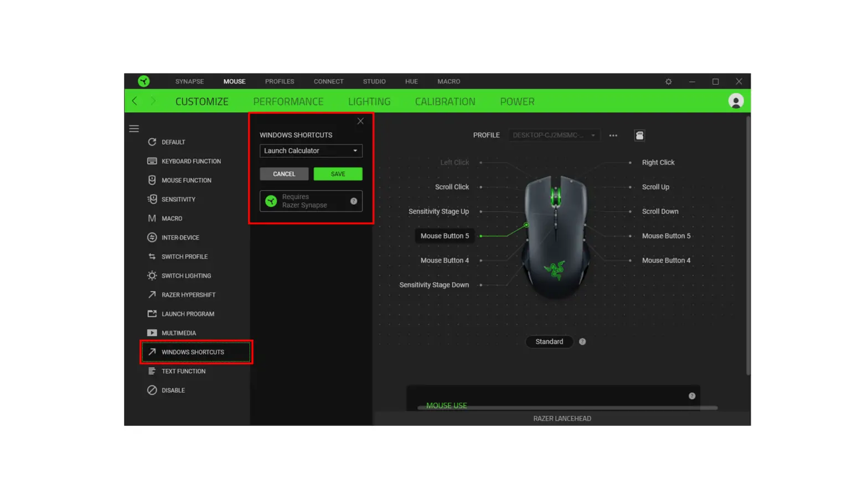Select the Scroll Down assignment

tap(660, 211)
